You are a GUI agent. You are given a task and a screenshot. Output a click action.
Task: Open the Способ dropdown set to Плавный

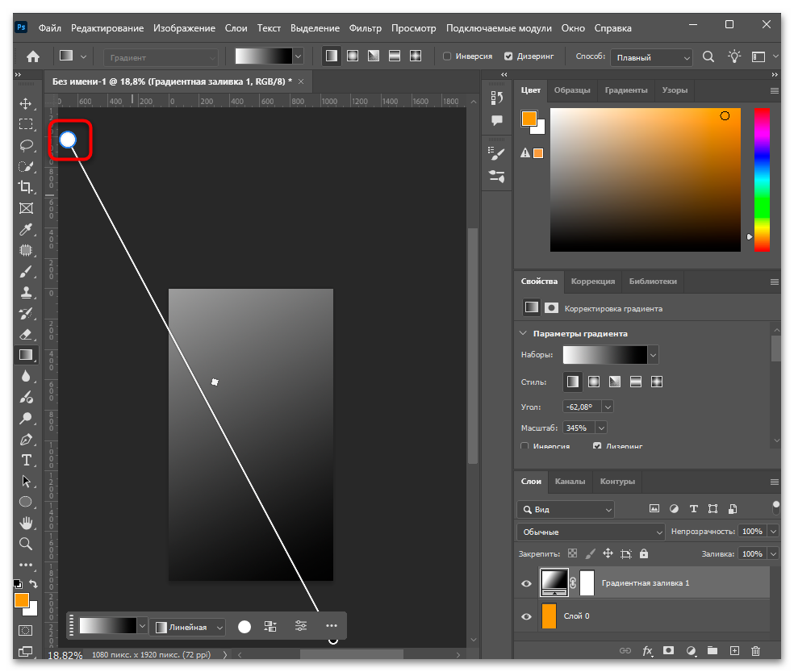coord(651,57)
